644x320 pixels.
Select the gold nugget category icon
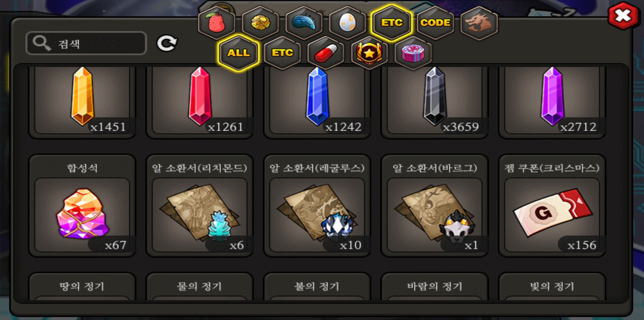pyautogui.click(x=260, y=23)
